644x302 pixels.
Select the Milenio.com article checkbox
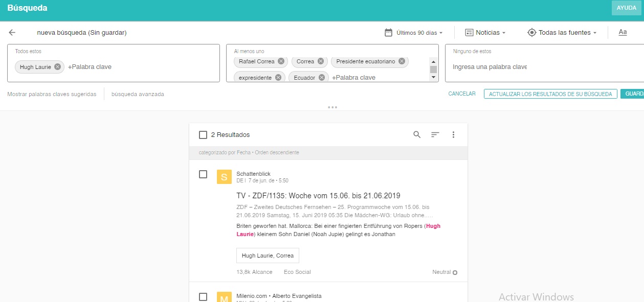[x=203, y=297]
